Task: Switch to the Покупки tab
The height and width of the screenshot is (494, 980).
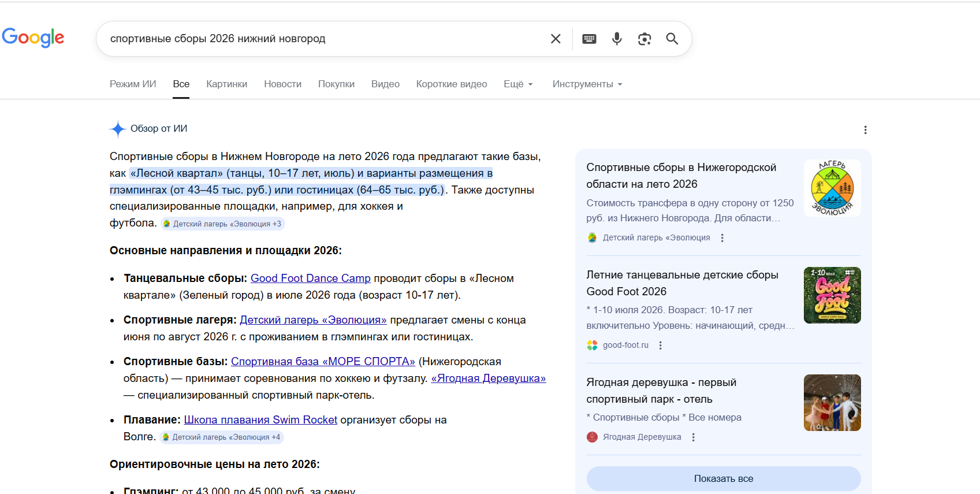Action: 337,84
